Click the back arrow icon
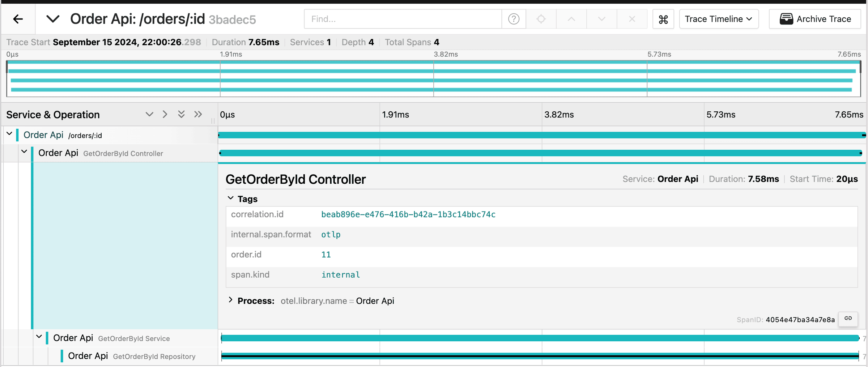 click(18, 19)
